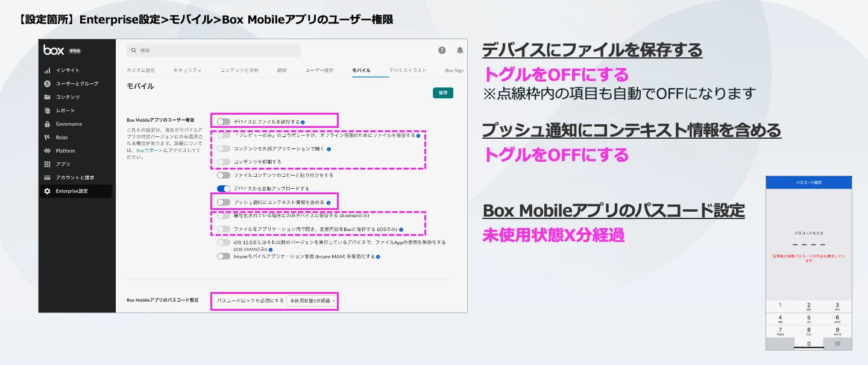Open アプリ grid item in sidebar
The width and height of the screenshot is (868, 365).
tap(57, 164)
